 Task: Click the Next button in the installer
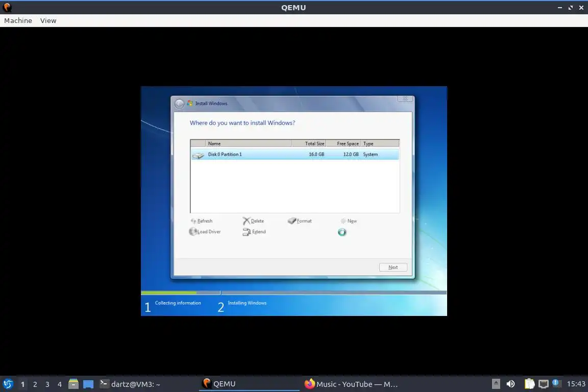tap(393, 267)
